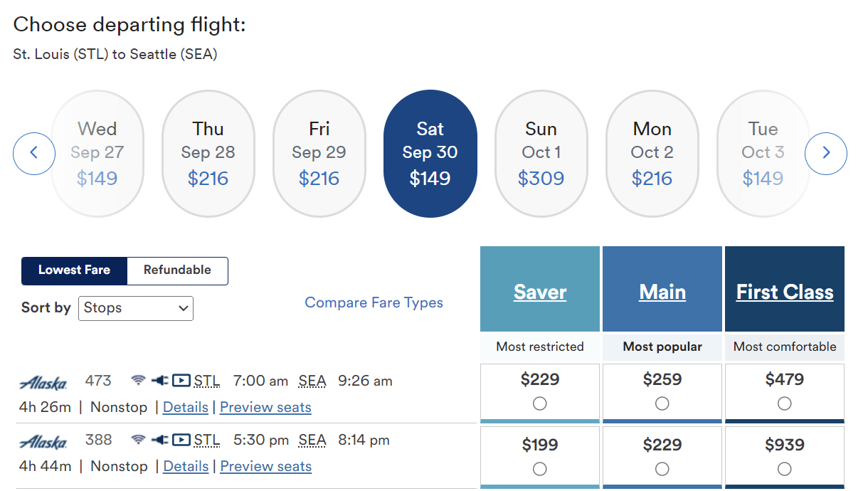Click the previous dates left arrow
868x491 pixels.
(x=33, y=154)
